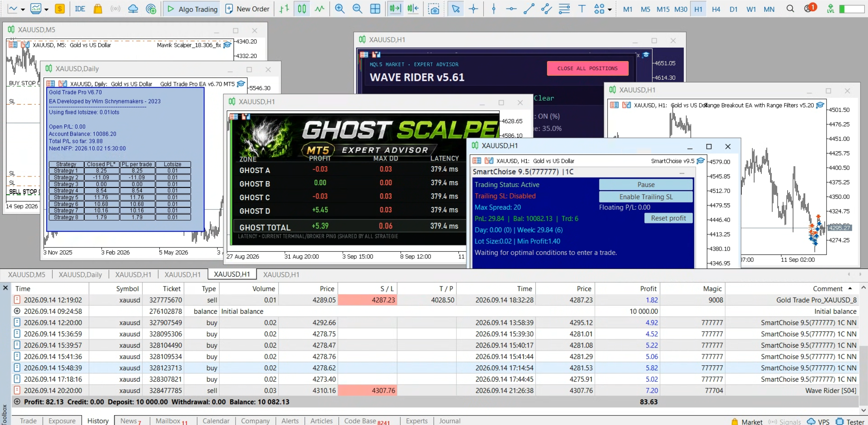This screenshot has height=425, width=868.
Task: Toggle Algo Trading on or off
Action: (x=193, y=9)
